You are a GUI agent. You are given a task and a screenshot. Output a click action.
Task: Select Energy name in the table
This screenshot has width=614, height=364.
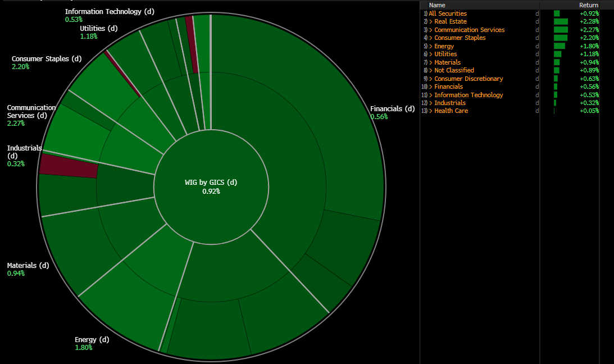click(x=444, y=46)
